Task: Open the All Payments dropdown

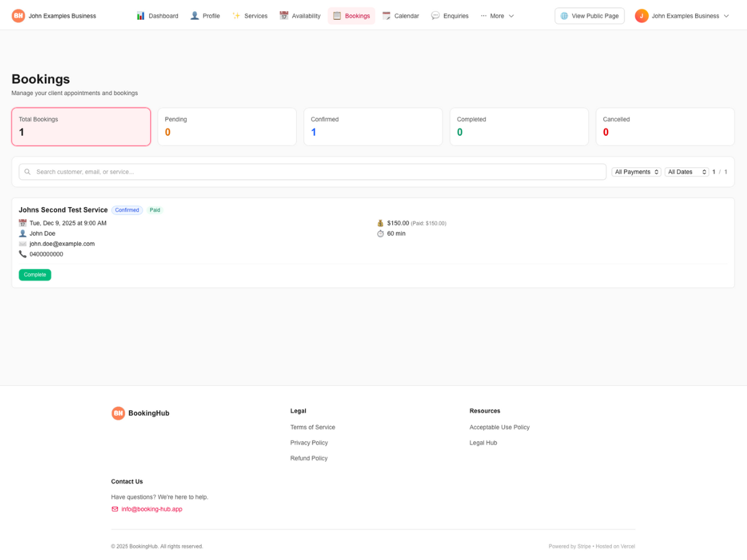Action: [636, 171]
